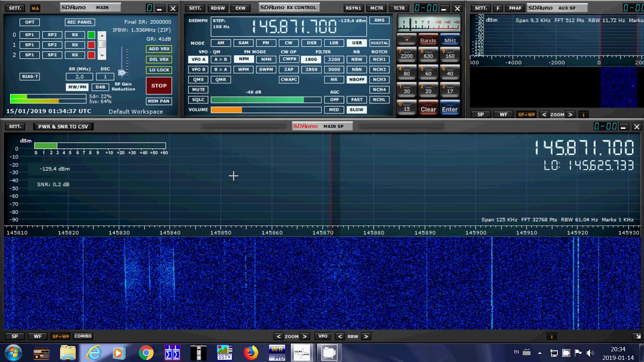Screen dimensions: 644x362
Task: Enable NR noise reduction
Action: pyautogui.click(x=334, y=79)
